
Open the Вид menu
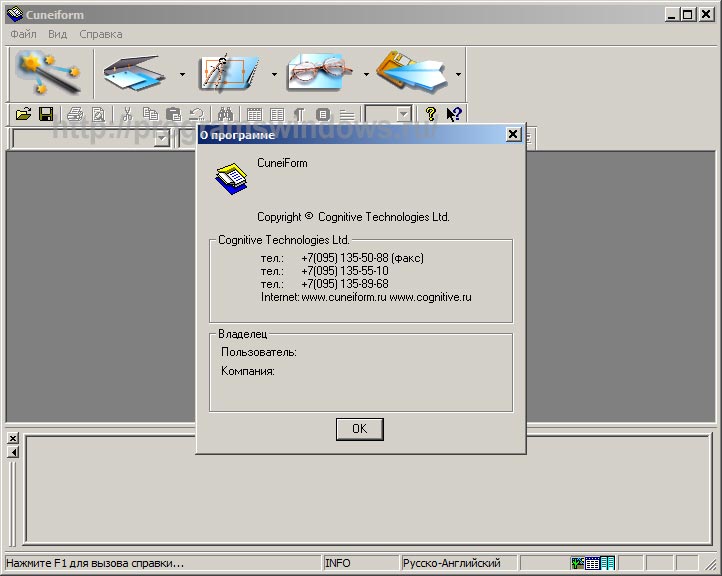click(57, 34)
